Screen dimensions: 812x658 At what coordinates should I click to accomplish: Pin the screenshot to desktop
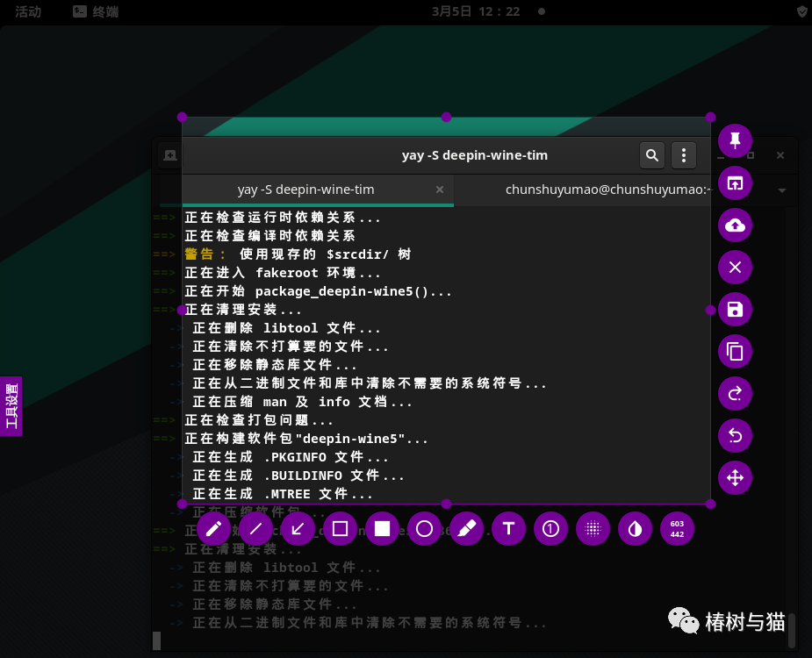[735, 141]
